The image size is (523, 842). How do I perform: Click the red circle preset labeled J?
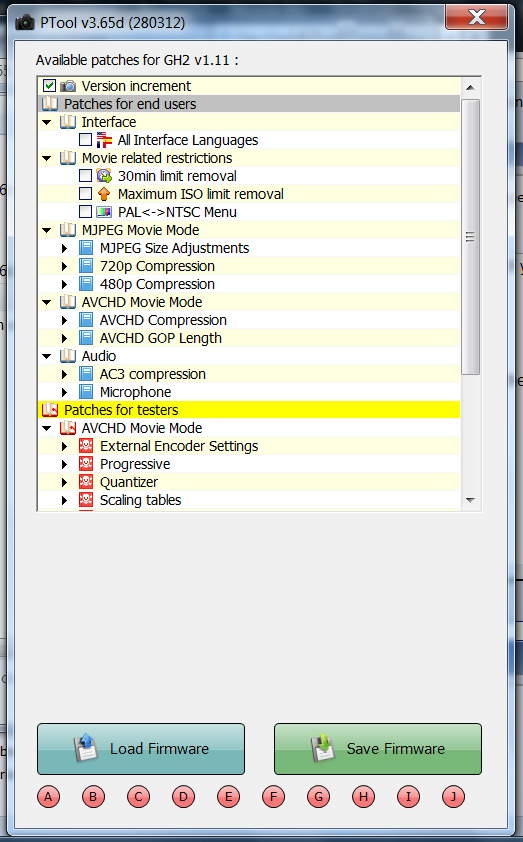(453, 797)
